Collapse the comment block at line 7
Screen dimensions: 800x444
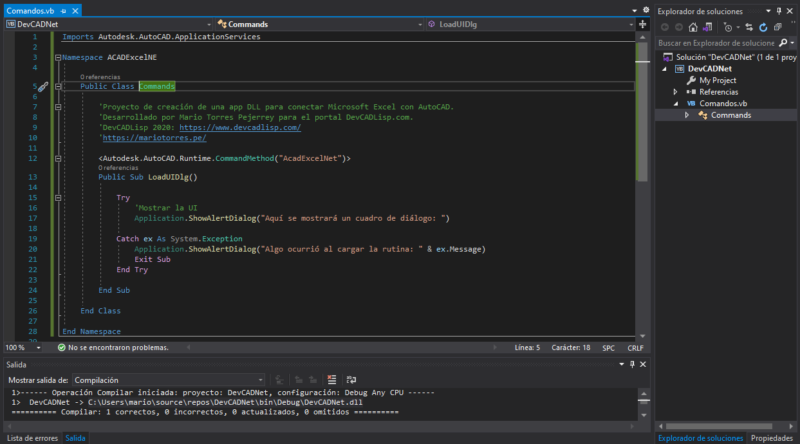tap(58, 107)
